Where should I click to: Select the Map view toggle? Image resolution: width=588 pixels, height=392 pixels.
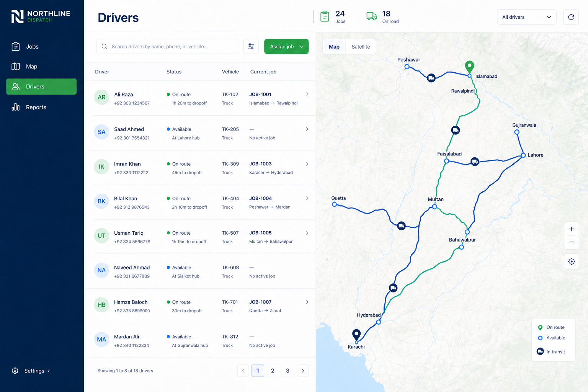click(x=334, y=47)
